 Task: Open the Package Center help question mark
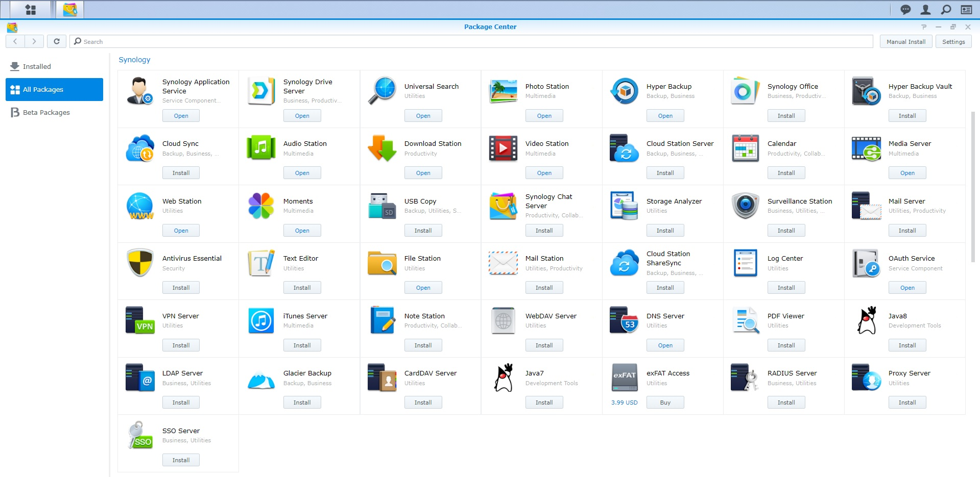(924, 27)
